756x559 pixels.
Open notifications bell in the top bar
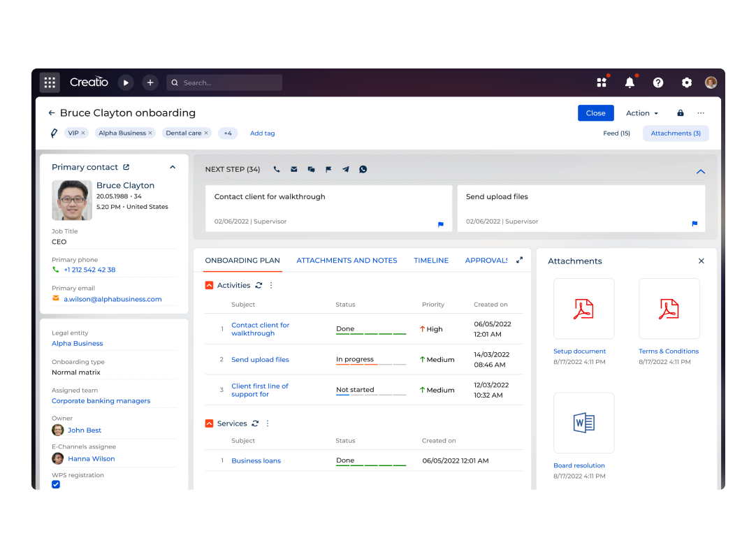pos(630,82)
